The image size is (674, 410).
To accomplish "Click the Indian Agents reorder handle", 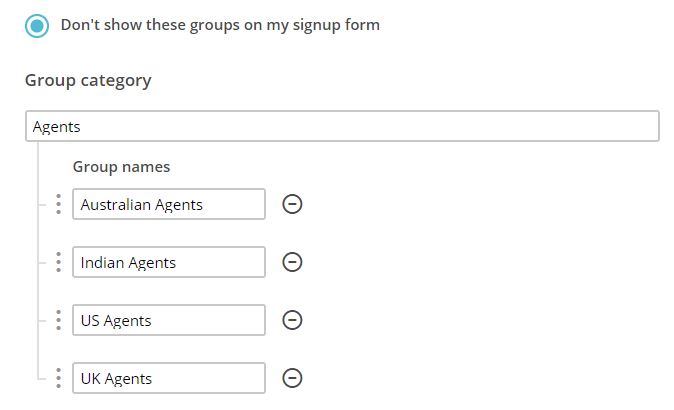I will point(58,262).
